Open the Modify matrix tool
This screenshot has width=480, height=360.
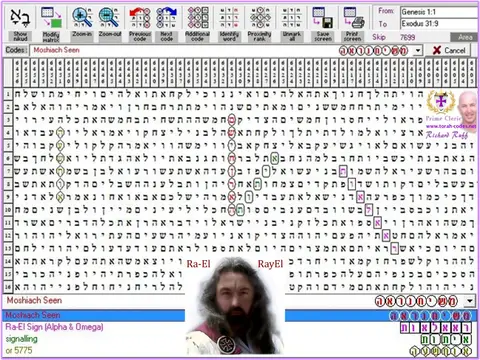[x=51, y=24]
